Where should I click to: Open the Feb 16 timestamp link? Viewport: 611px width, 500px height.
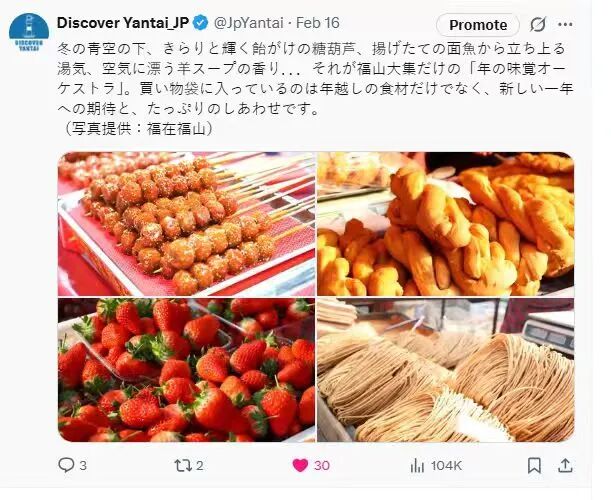click(x=318, y=23)
